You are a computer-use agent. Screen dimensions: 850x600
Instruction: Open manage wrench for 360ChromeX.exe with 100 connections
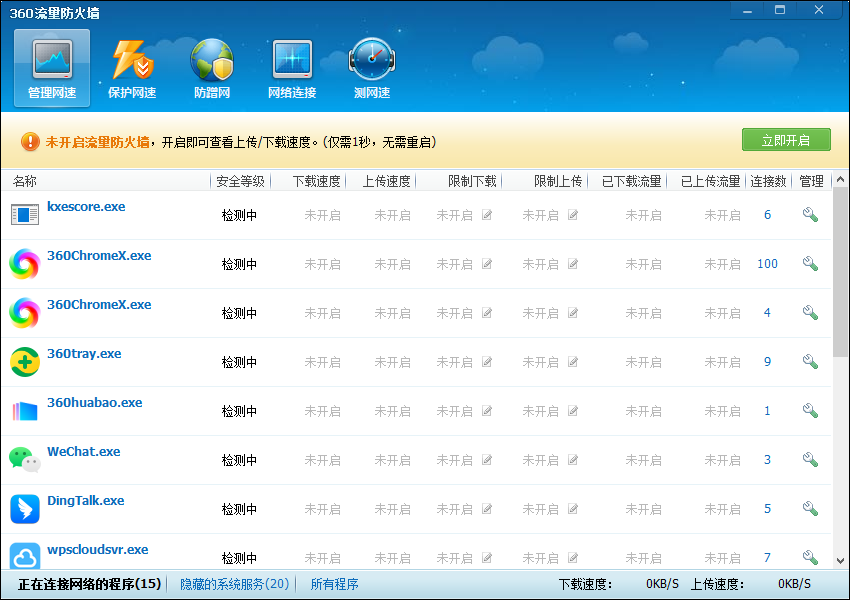tap(810, 263)
